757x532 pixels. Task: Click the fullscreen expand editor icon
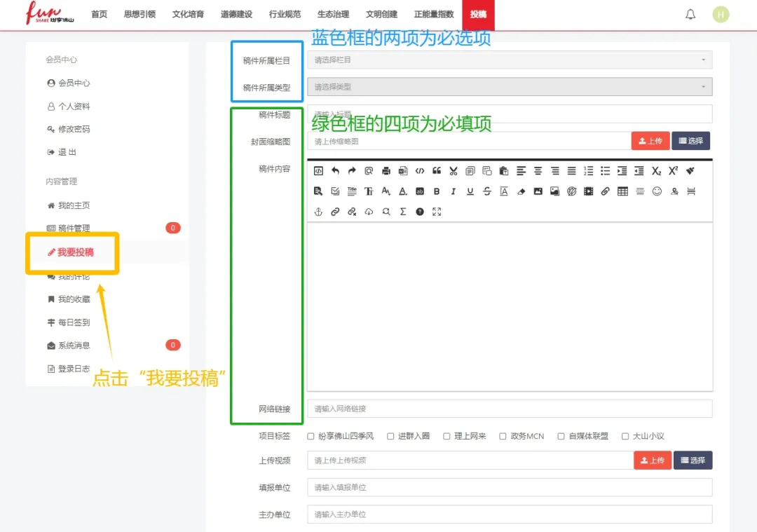point(437,212)
